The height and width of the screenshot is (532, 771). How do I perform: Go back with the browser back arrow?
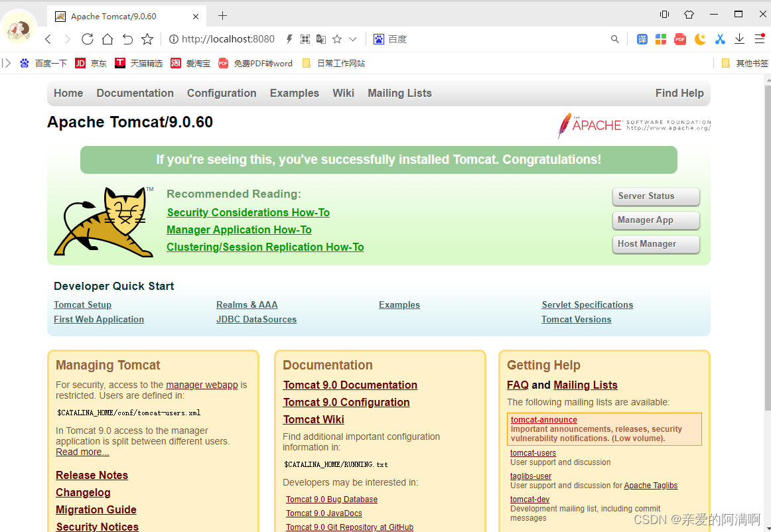pyautogui.click(x=48, y=39)
